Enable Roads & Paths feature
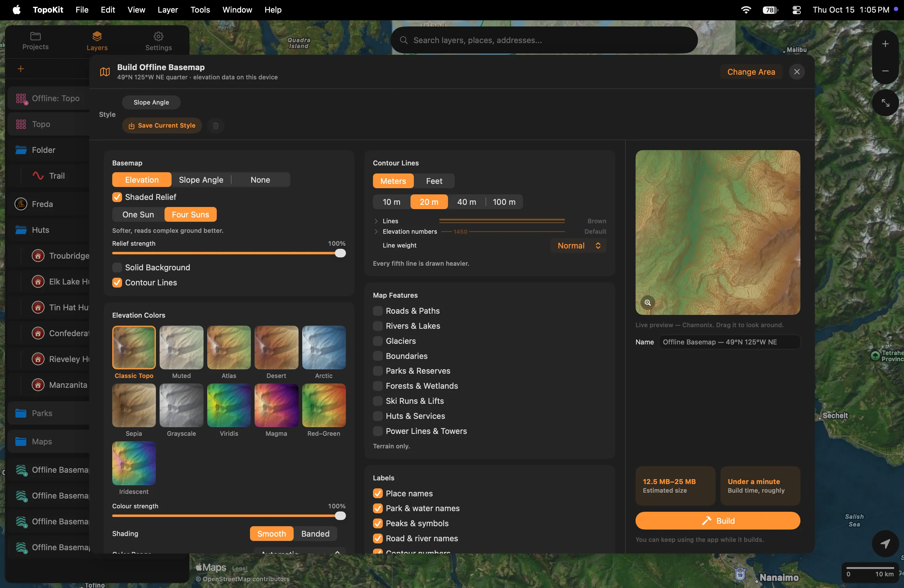 point(378,311)
